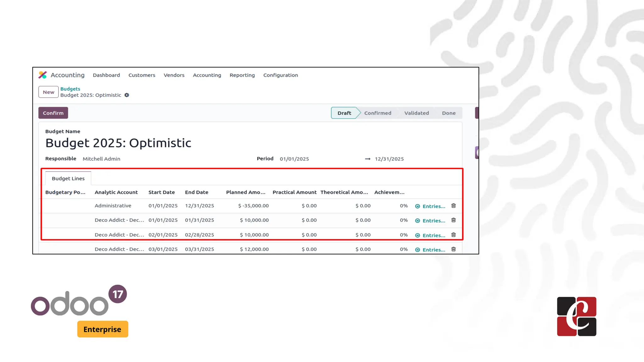Expand the Accounting menu in the top bar
Viewport: 644px width, 362px height.
click(x=207, y=75)
